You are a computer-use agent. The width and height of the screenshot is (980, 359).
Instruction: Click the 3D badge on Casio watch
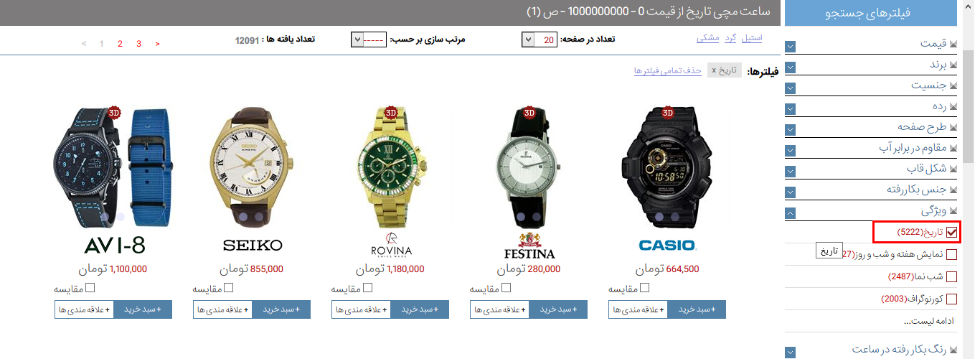pyautogui.click(x=668, y=112)
